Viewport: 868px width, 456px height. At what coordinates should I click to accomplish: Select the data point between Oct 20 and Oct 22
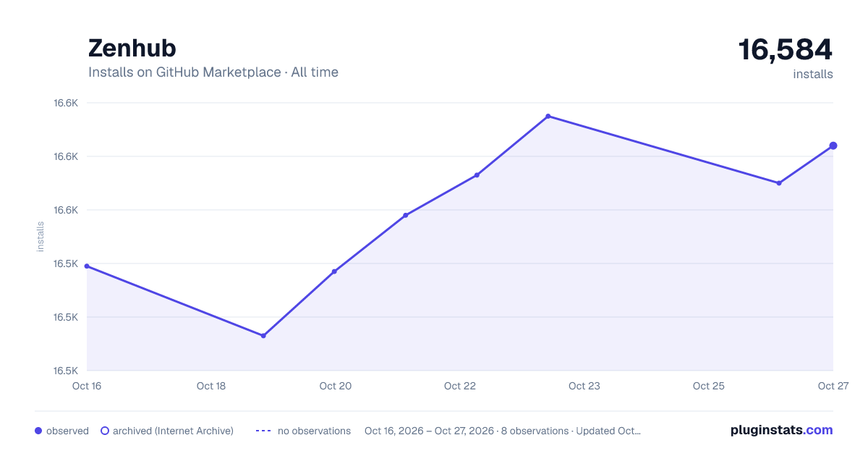point(406,215)
